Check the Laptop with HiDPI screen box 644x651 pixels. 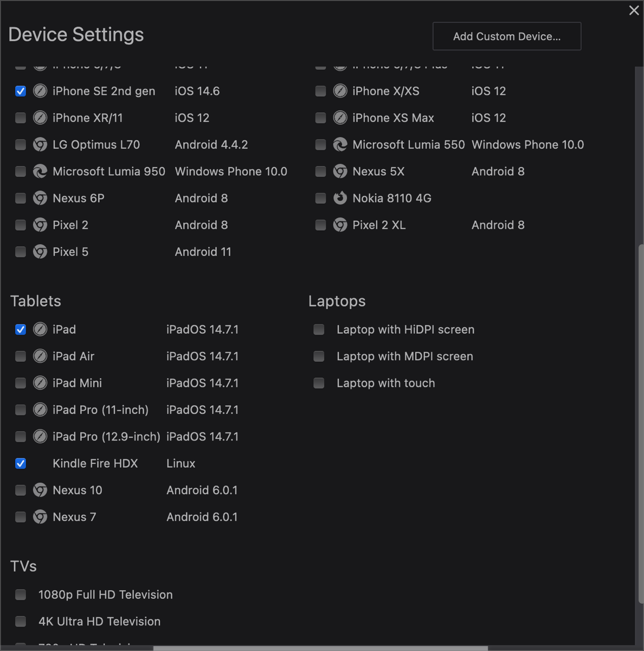pyautogui.click(x=319, y=329)
